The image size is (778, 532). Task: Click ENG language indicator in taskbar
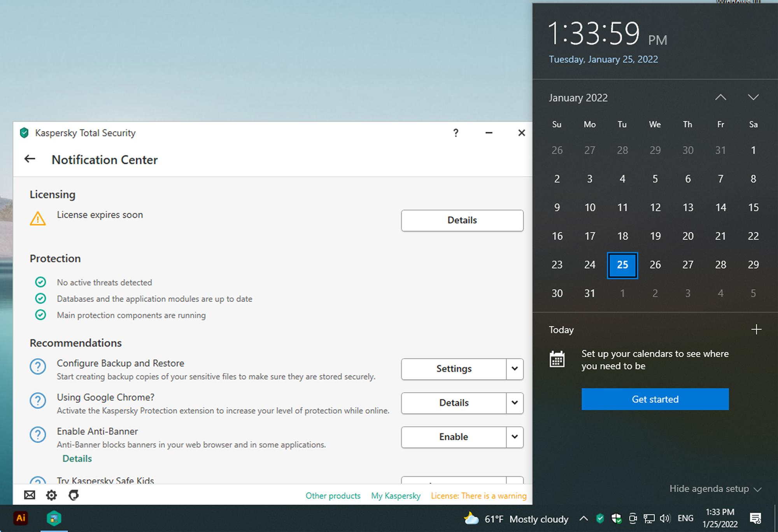coord(685,518)
